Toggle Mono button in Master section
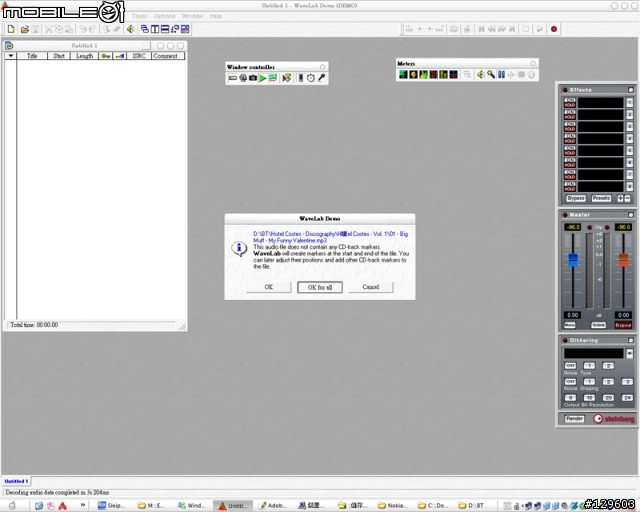The width and height of the screenshot is (640, 512). [570, 325]
